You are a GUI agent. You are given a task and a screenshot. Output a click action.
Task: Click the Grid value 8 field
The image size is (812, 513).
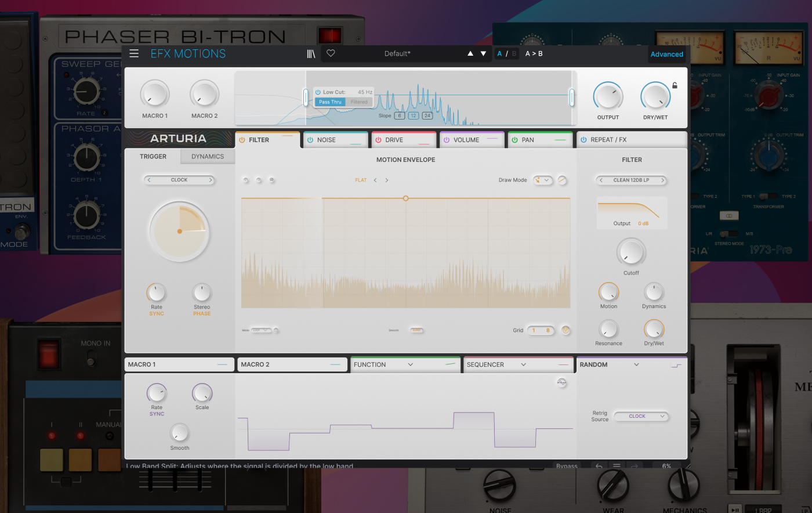coord(548,330)
